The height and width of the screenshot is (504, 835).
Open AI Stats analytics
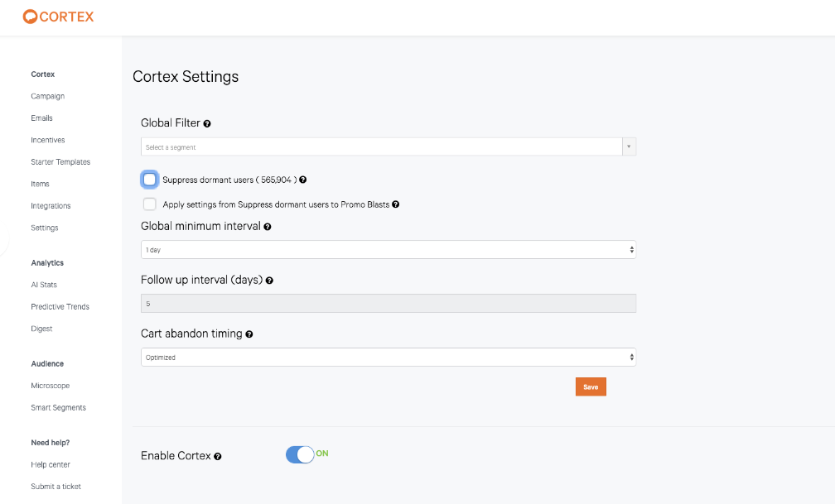click(44, 285)
